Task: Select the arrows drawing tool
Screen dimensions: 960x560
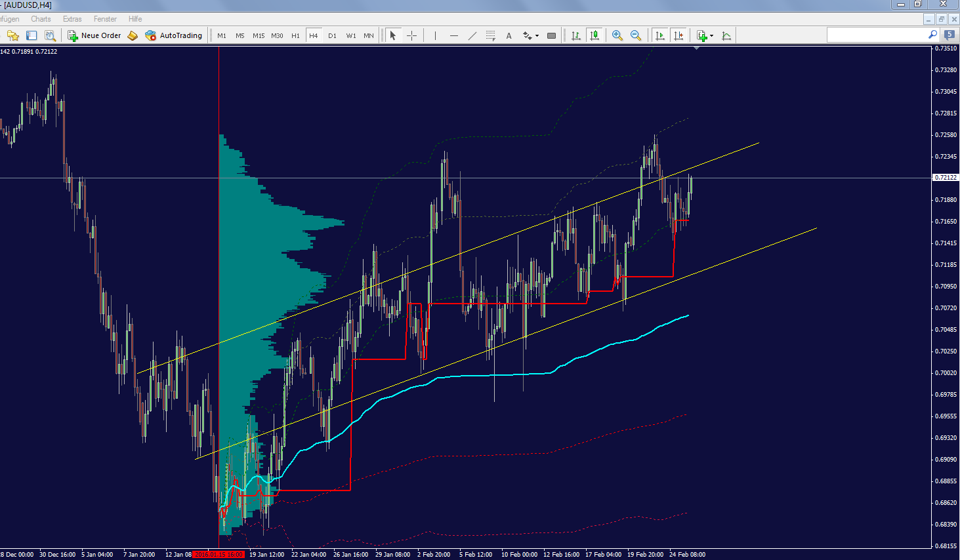Action: click(527, 35)
